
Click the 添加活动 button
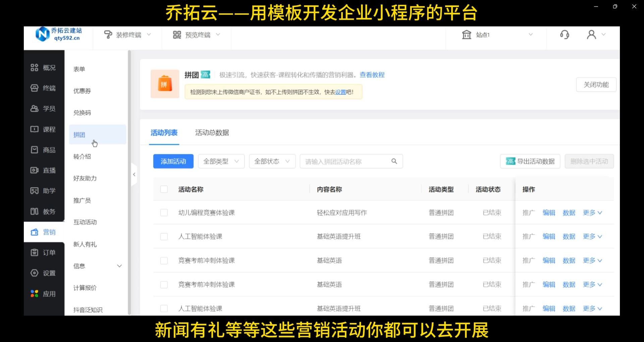pos(173,161)
